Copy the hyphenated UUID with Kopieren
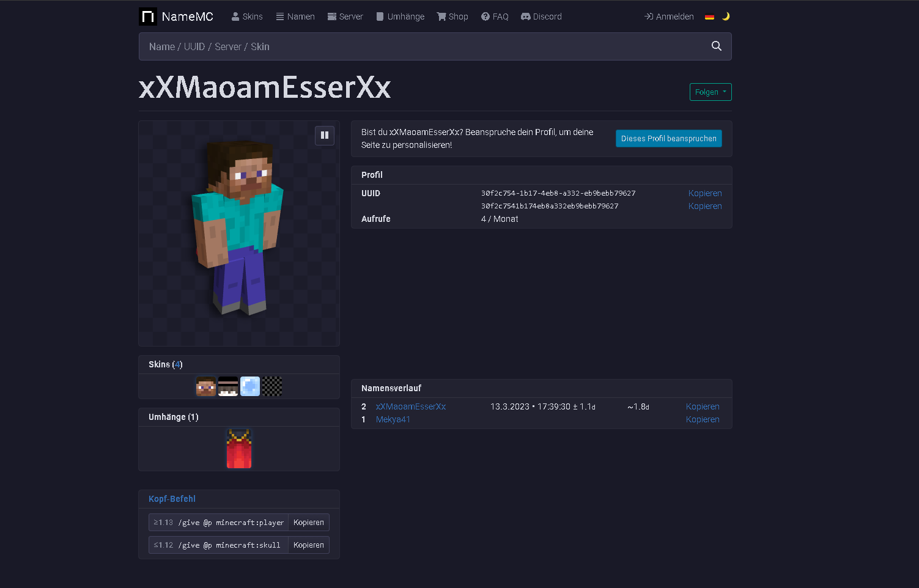 pos(705,193)
